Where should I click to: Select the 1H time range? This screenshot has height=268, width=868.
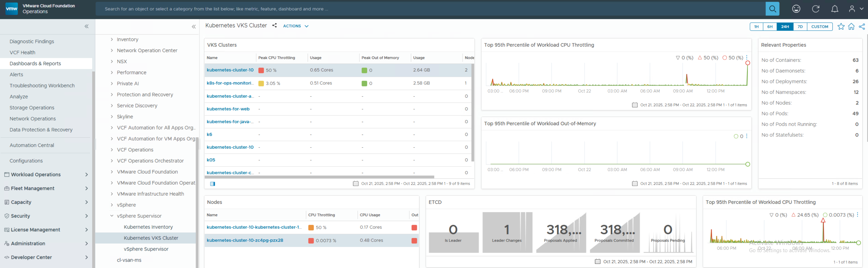coord(757,27)
